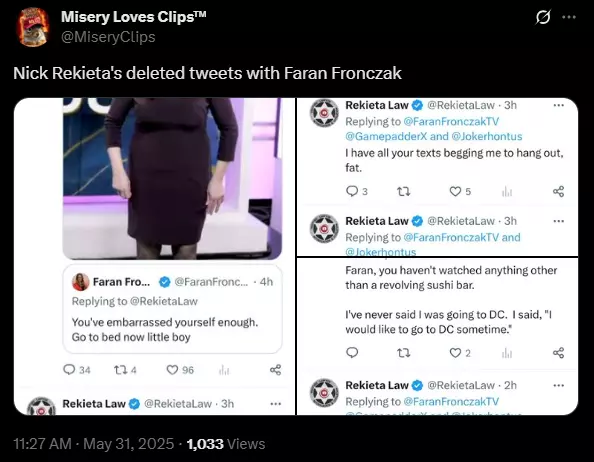The width and height of the screenshot is (594, 462).
Task: Open the left attached screenshot image
Action: point(154,256)
